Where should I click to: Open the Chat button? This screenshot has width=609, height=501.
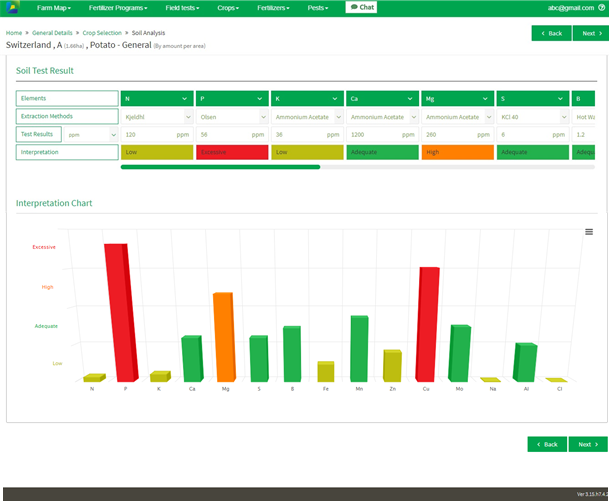361,7
